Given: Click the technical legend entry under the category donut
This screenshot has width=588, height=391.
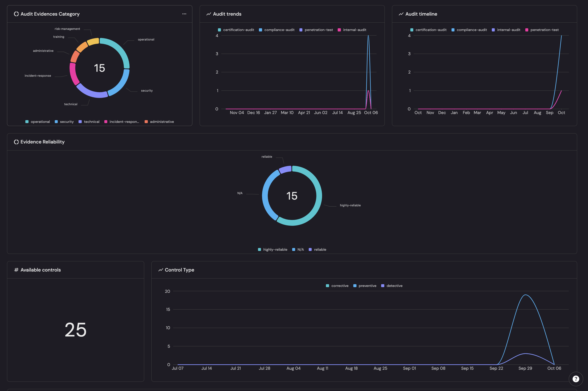Looking at the screenshot, I should (92, 122).
